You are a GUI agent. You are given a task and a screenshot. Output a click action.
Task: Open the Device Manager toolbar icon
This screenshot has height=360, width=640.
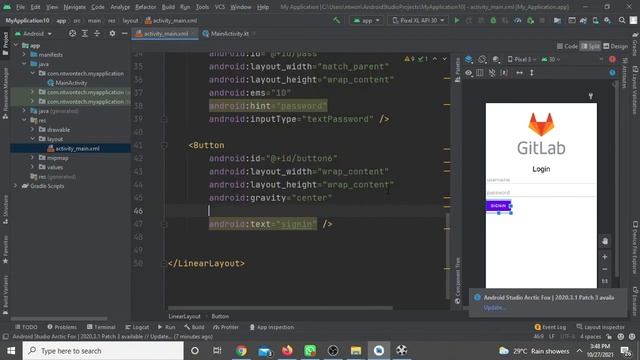click(x=596, y=20)
